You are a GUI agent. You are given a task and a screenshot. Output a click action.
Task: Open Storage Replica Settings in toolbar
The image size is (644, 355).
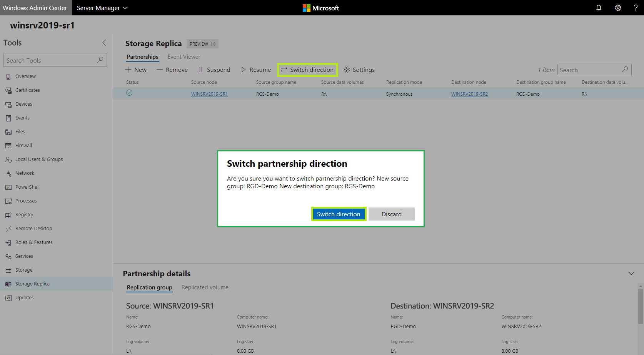click(x=359, y=70)
